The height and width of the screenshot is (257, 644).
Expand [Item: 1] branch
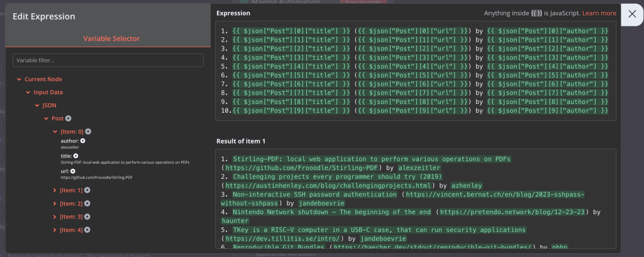pos(55,190)
